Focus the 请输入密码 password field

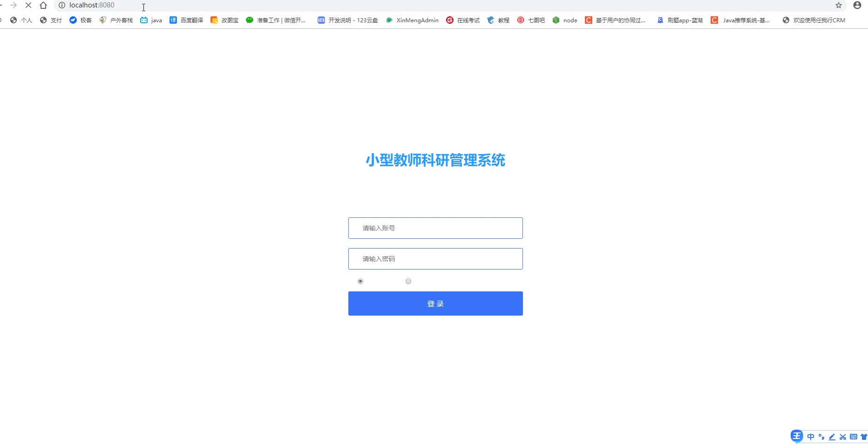[x=435, y=259]
